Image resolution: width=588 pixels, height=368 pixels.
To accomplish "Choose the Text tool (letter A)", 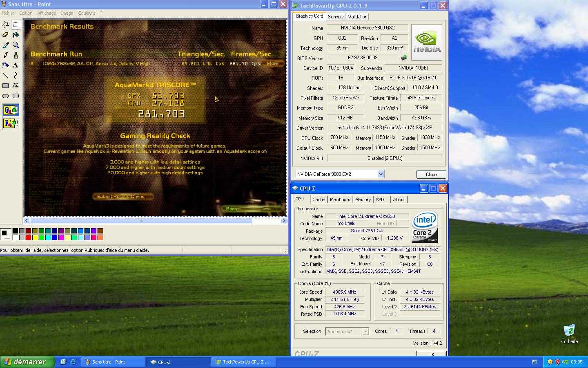I will [x=16, y=65].
